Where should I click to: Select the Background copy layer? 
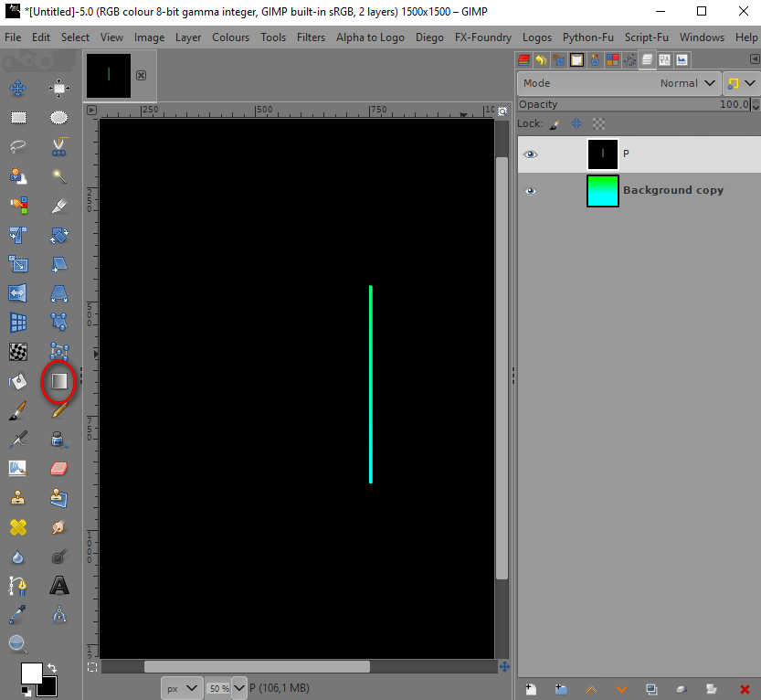click(672, 191)
